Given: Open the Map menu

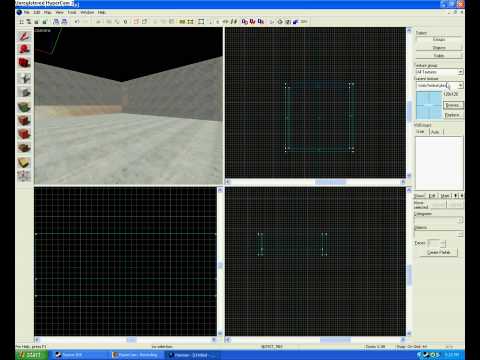Looking at the screenshot, I should pos(48,12).
